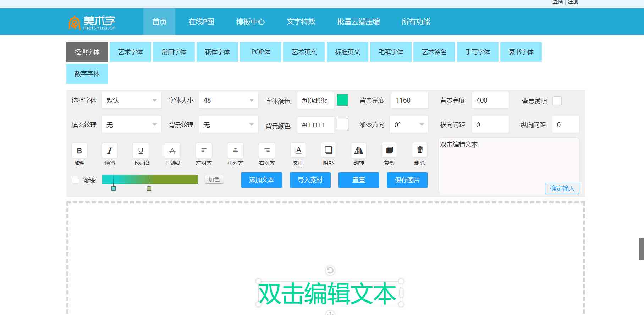
Task: Click the 背景宽度 input field
Action: pyautogui.click(x=410, y=100)
